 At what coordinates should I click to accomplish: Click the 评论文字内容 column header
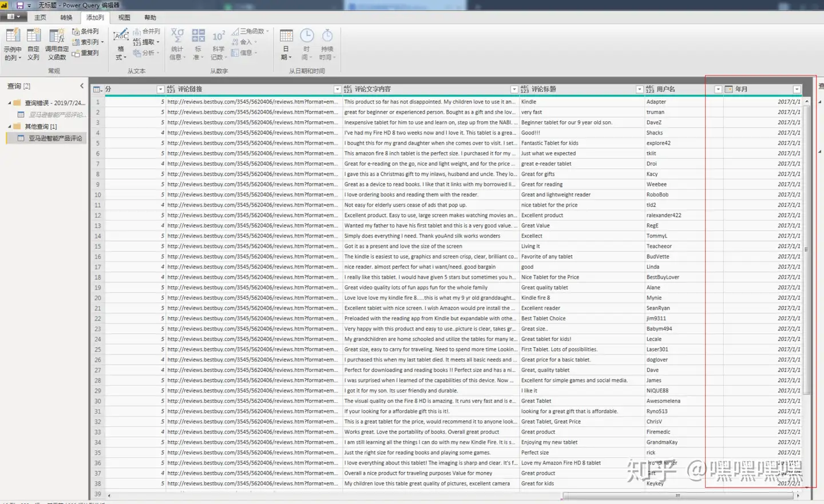(x=430, y=89)
